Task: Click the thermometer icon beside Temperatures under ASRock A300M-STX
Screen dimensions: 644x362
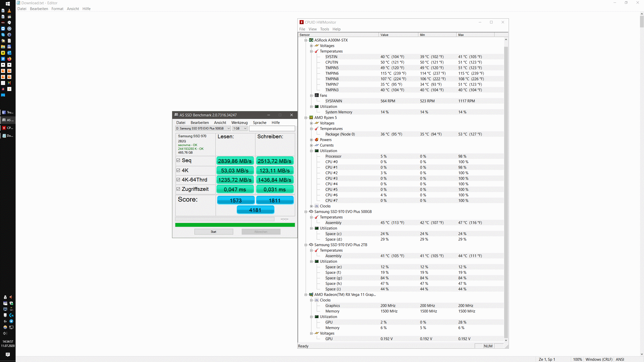Action: (x=317, y=51)
